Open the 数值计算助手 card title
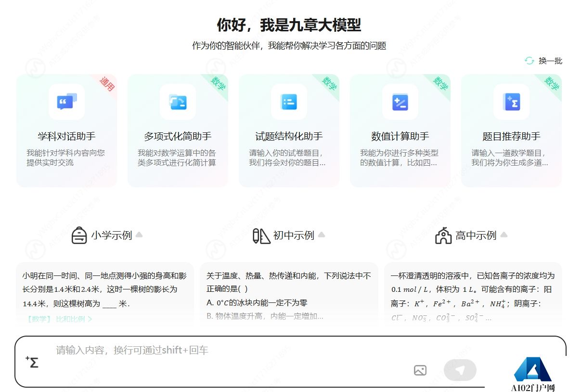 click(x=400, y=136)
